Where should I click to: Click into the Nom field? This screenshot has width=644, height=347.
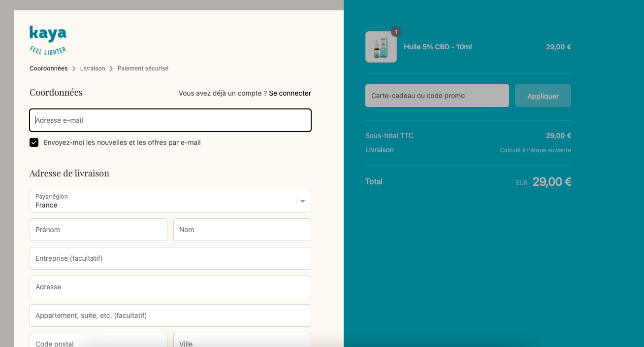coord(242,230)
